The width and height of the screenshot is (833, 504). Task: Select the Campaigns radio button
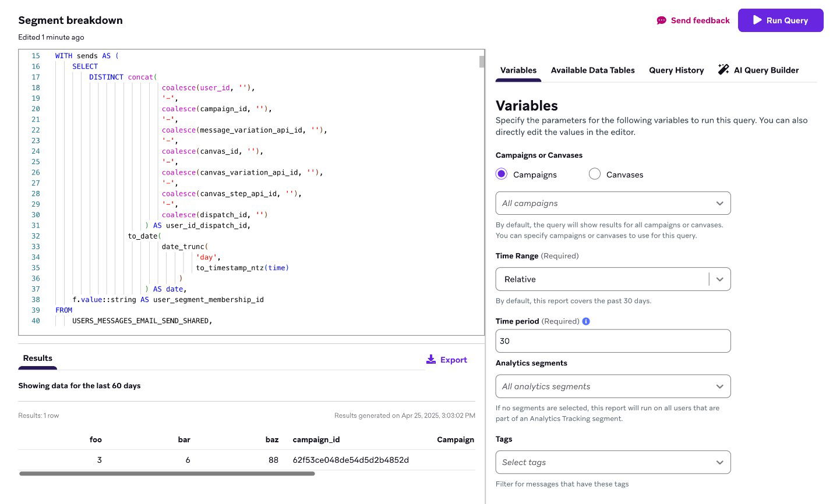[501, 173]
